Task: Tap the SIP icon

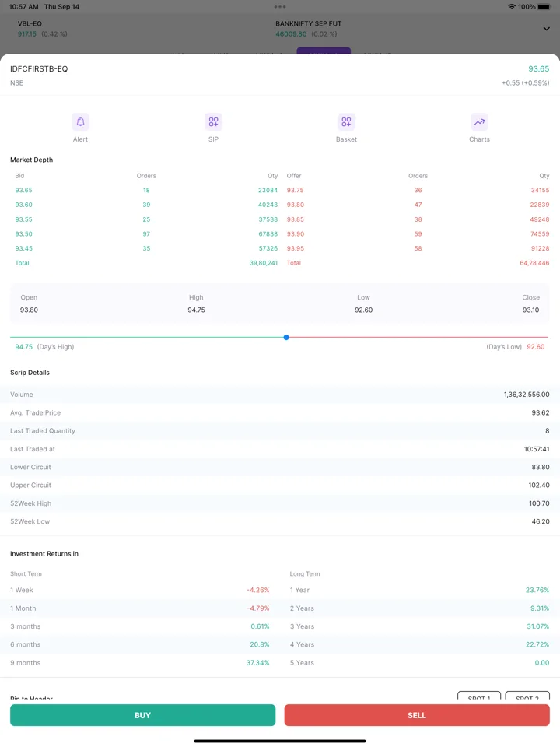Action: click(213, 122)
